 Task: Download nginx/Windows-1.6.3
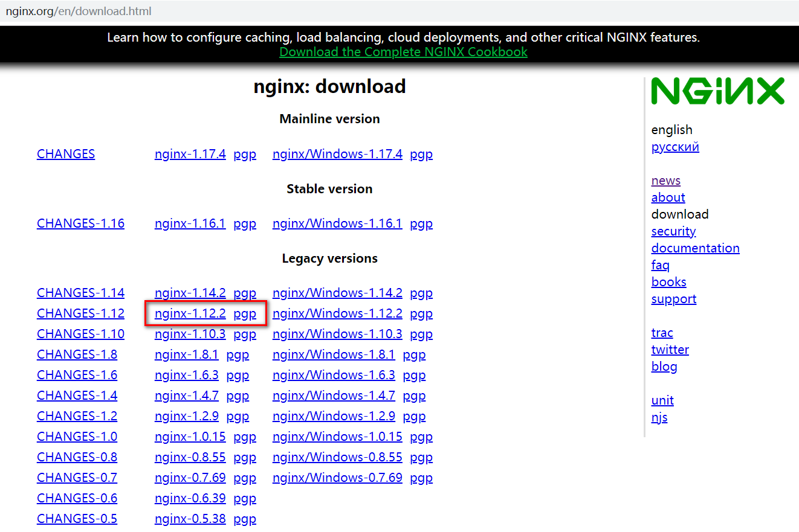pyautogui.click(x=334, y=375)
